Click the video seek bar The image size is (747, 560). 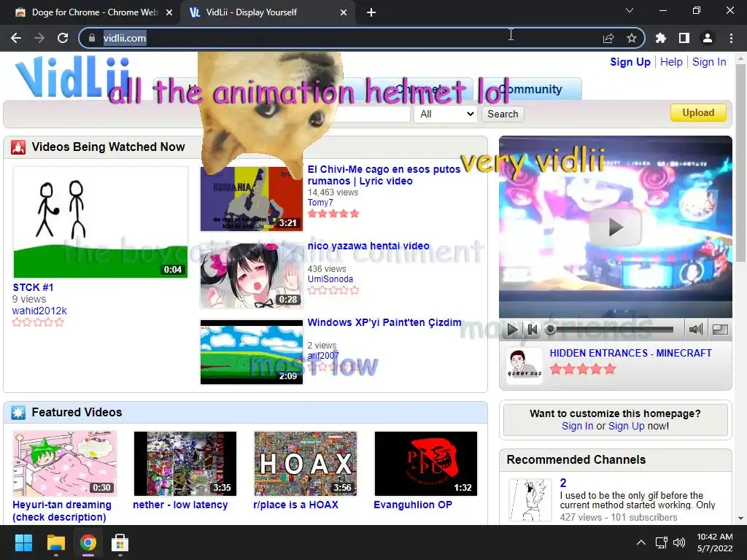tap(612, 330)
